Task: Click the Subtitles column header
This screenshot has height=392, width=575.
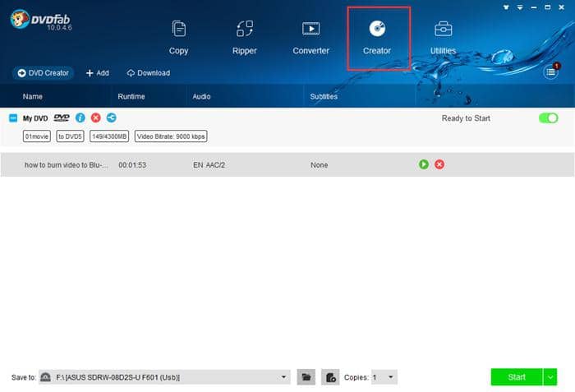Action: (324, 96)
